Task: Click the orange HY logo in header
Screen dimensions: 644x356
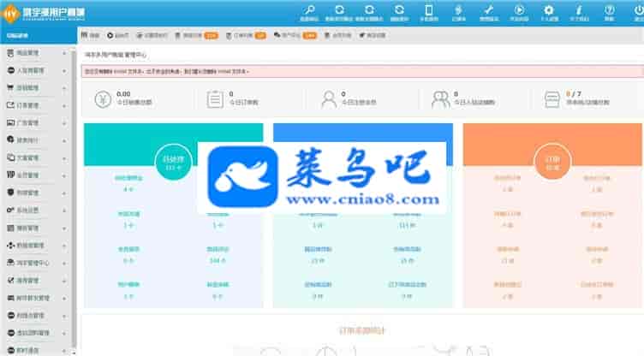Action: (x=10, y=14)
